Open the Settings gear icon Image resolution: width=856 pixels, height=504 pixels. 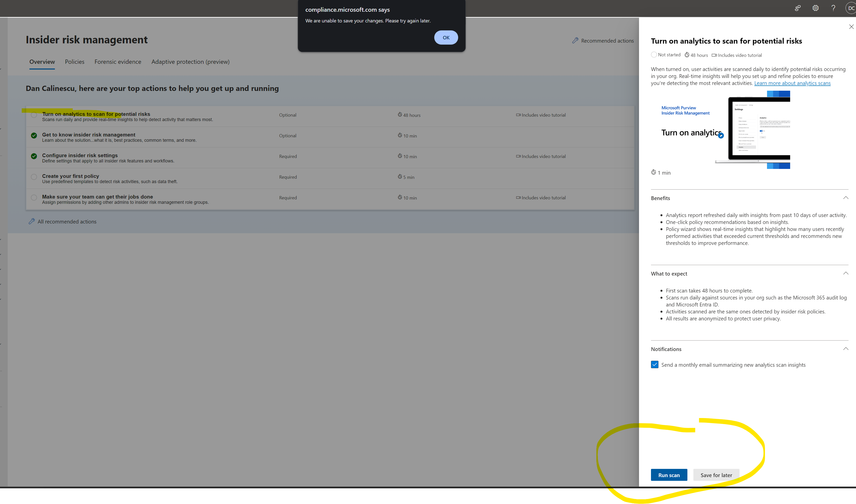[815, 8]
